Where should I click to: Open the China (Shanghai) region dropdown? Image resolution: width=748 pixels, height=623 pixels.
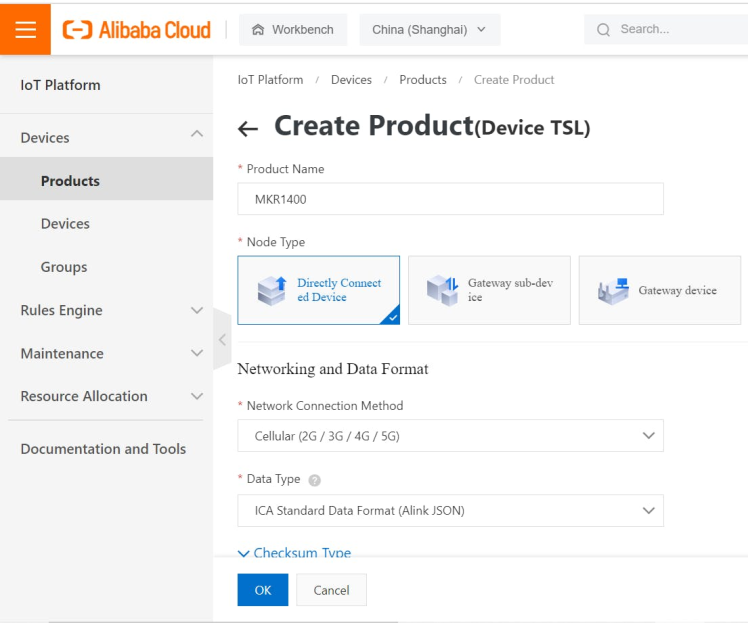(x=429, y=30)
